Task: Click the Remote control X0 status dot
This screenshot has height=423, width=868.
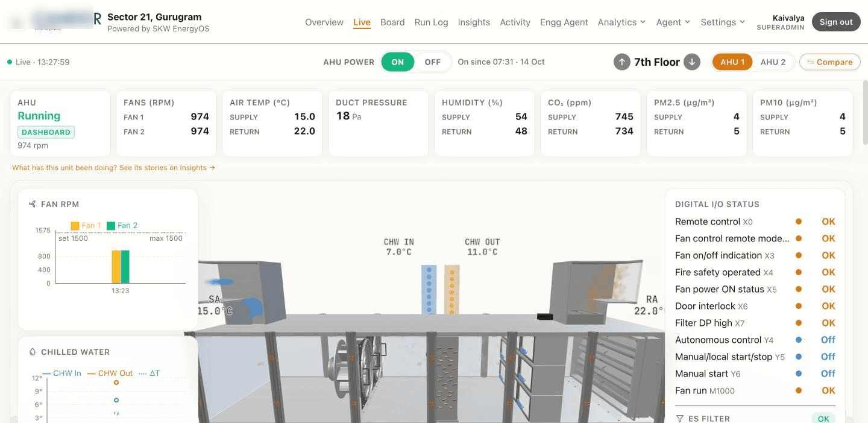Action: [x=799, y=221]
